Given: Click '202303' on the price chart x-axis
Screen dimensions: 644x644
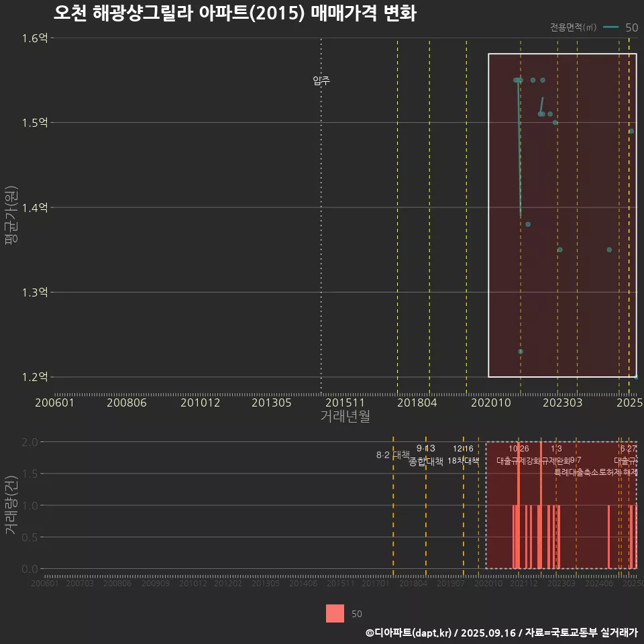Looking at the screenshot, I should 563,402.
